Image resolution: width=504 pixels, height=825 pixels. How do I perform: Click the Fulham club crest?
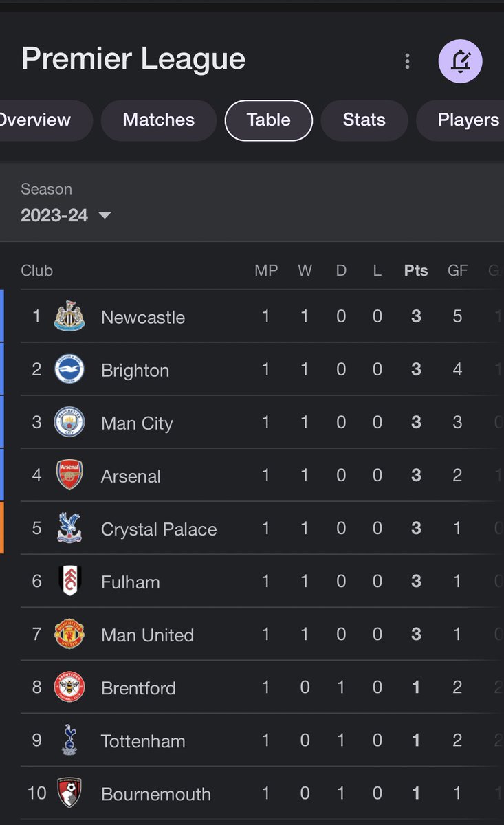(x=69, y=581)
